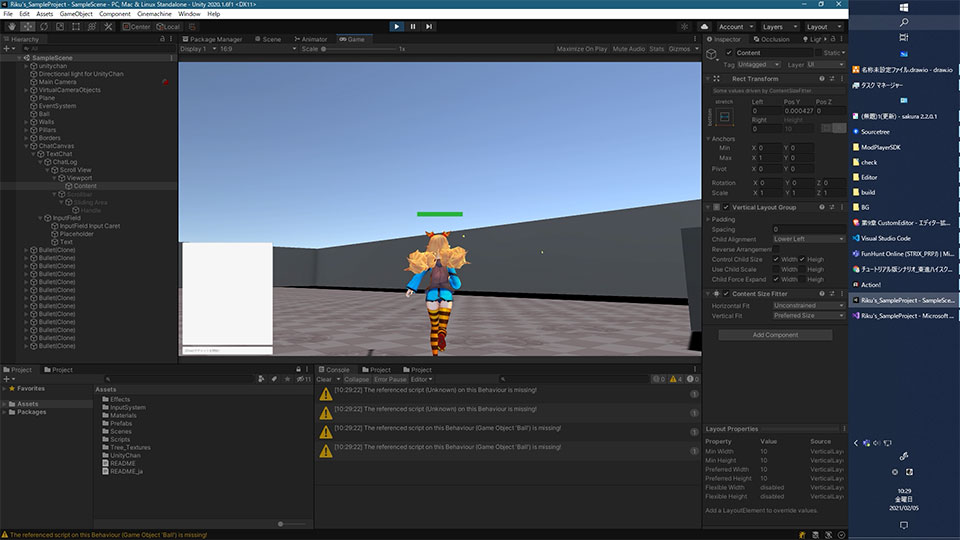
Task: Click the Play button
Action: click(396, 26)
